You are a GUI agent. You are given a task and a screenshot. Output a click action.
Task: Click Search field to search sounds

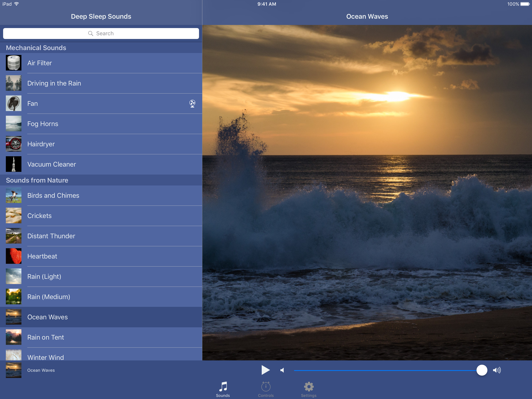click(x=101, y=33)
